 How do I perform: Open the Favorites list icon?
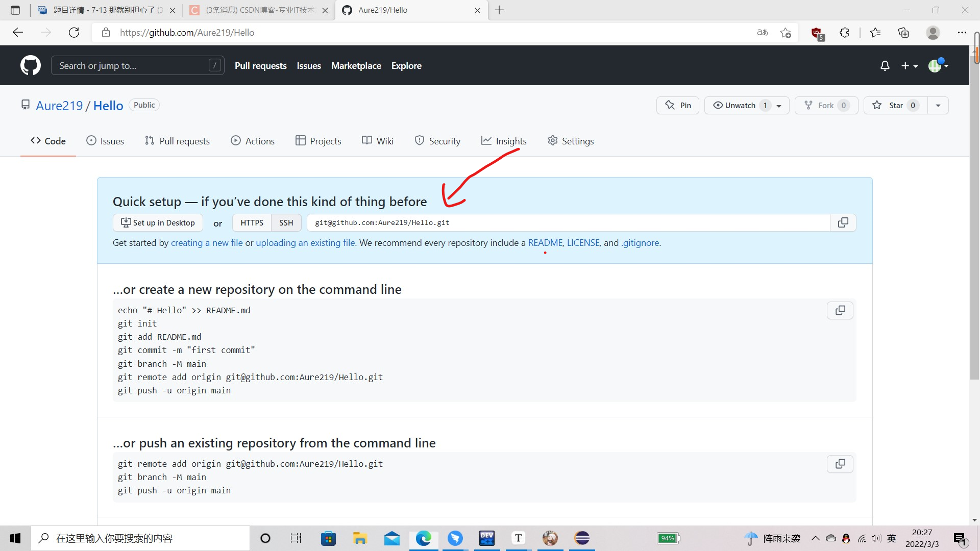tap(875, 33)
